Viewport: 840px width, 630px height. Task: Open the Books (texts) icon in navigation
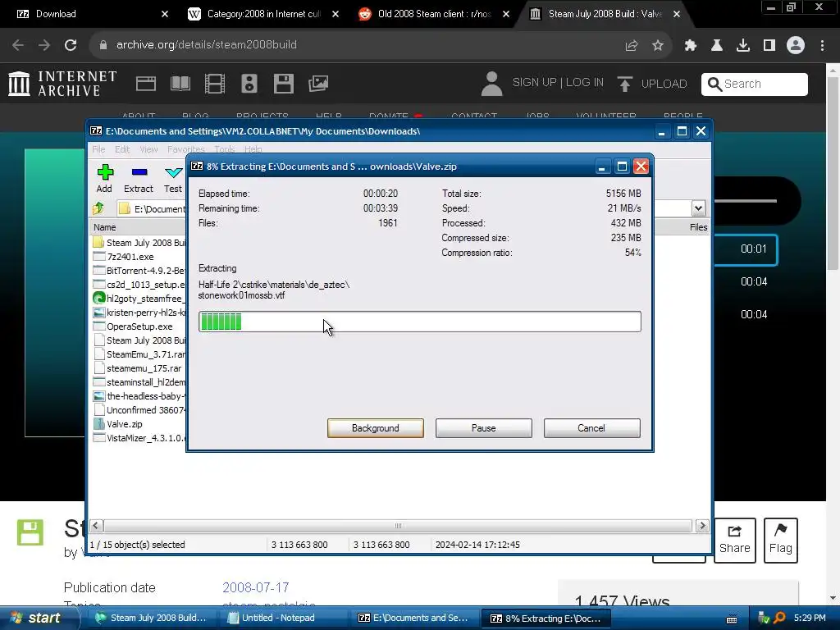[x=180, y=84]
